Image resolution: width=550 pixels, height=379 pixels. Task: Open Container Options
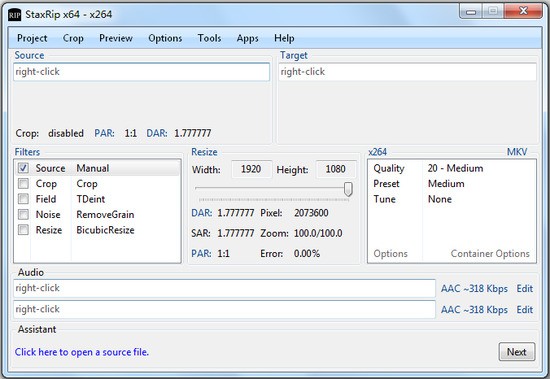pyautogui.click(x=490, y=253)
